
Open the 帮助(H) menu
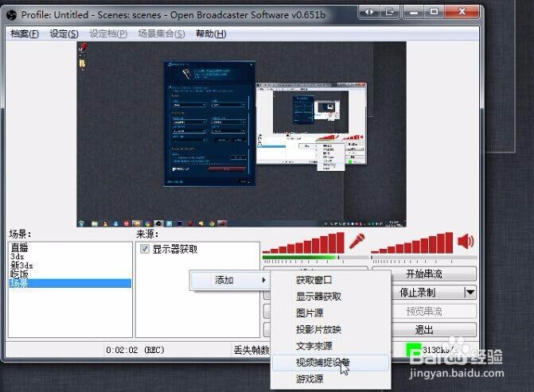coord(211,33)
